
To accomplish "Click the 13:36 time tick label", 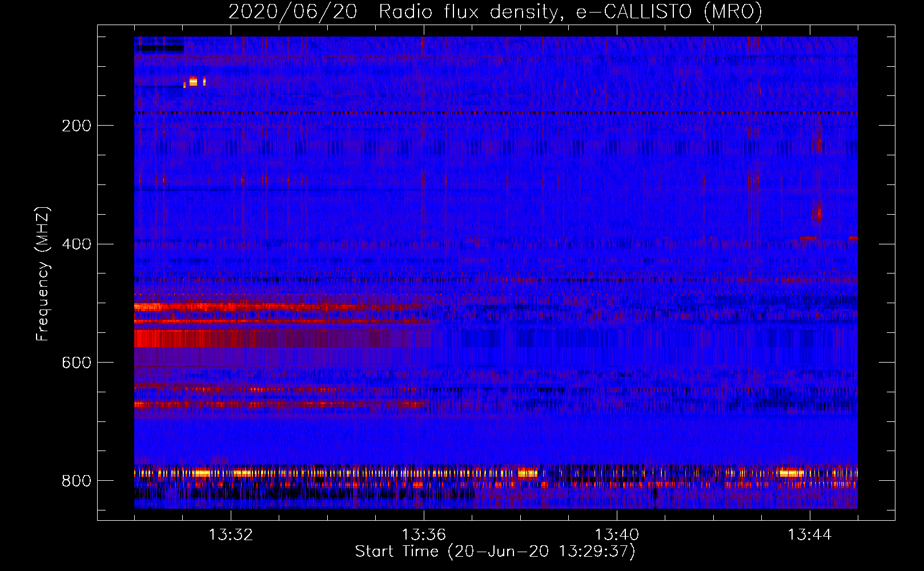I will click(x=424, y=534).
